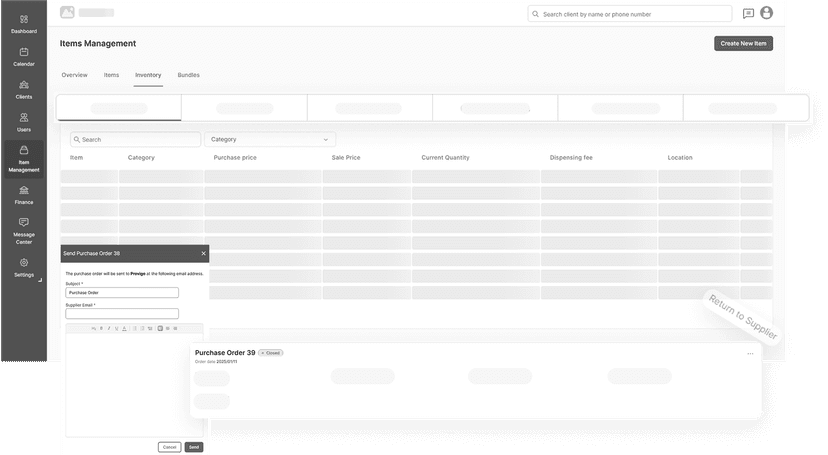This screenshot has height=455, width=828.
Task: Apply bold in the email editor toolbar
Action: (101, 328)
